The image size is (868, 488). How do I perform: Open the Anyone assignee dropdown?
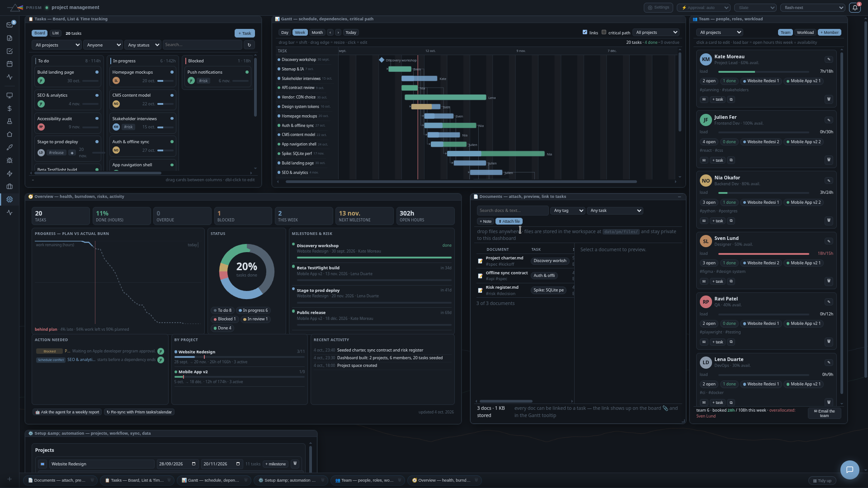point(103,45)
